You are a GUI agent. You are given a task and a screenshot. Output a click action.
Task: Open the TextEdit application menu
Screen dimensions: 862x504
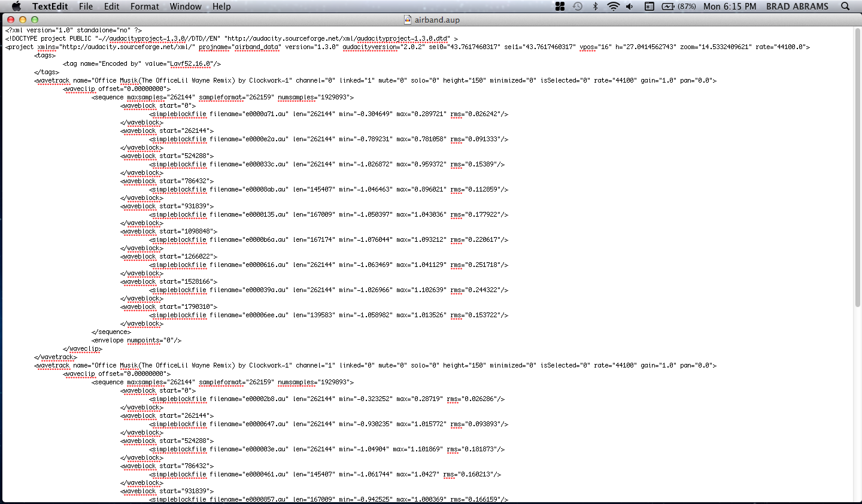pos(51,6)
